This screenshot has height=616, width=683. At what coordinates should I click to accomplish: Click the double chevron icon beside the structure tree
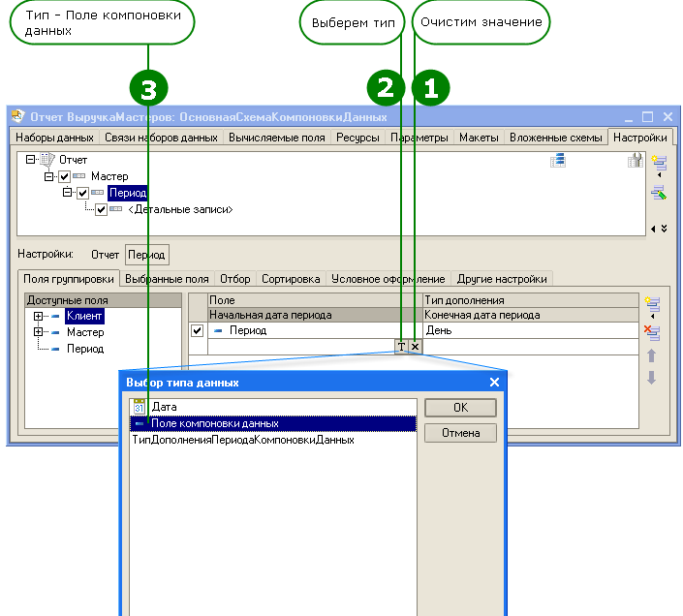tap(664, 229)
